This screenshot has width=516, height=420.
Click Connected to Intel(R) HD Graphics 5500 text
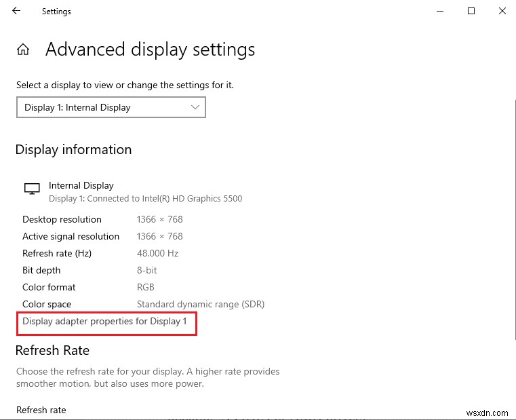165,199
